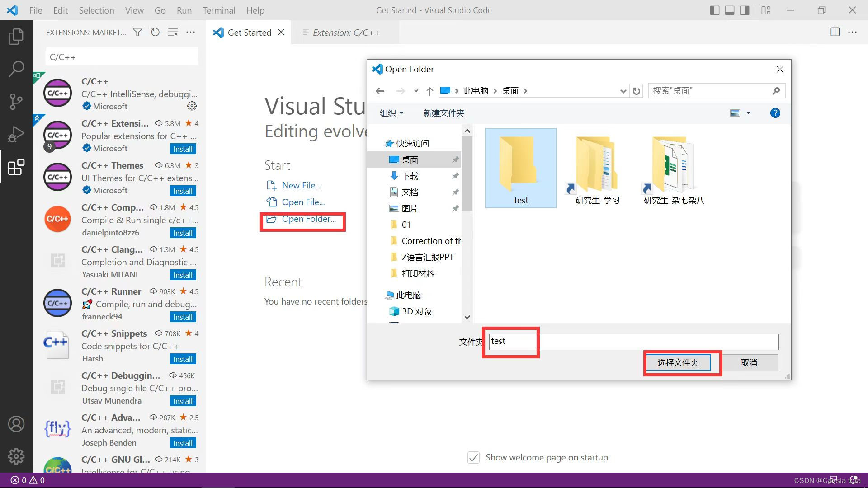Screen dimensions: 868x488
Task: Toggle secondary side bar layout icon
Action: coord(745,10)
